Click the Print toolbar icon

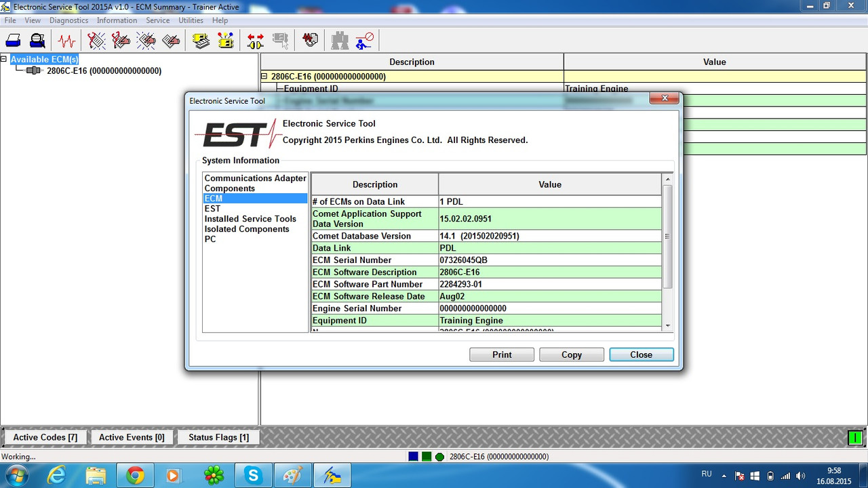[13, 41]
